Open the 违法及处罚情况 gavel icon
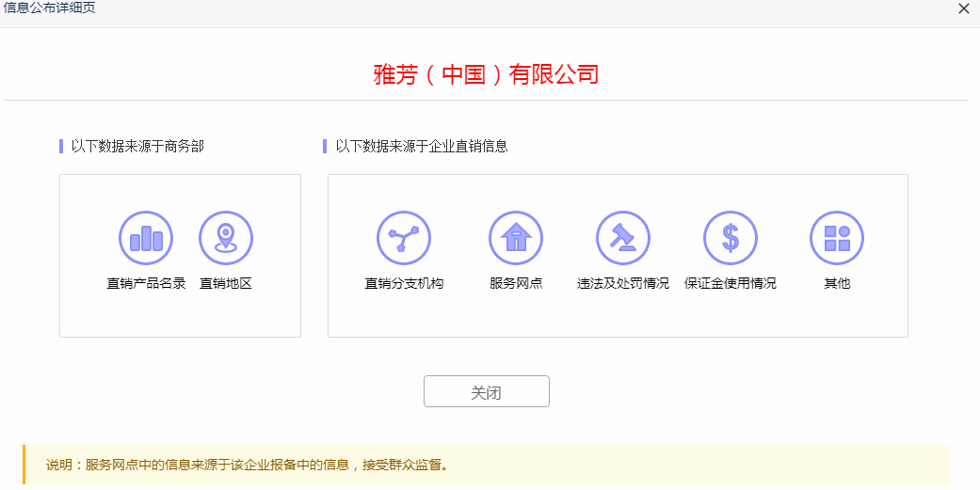The image size is (980, 490). point(623,238)
